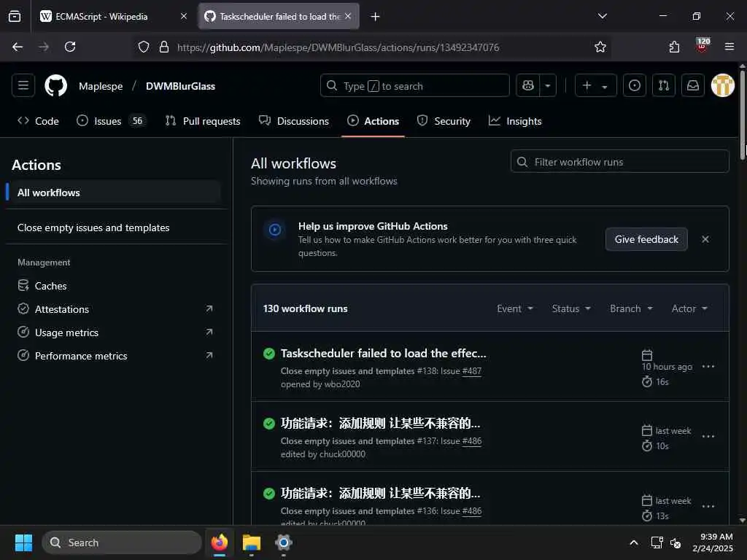This screenshot has width=747, height=560.
Task: Open Copilot chat icon in header
Action: coord(528,86)
